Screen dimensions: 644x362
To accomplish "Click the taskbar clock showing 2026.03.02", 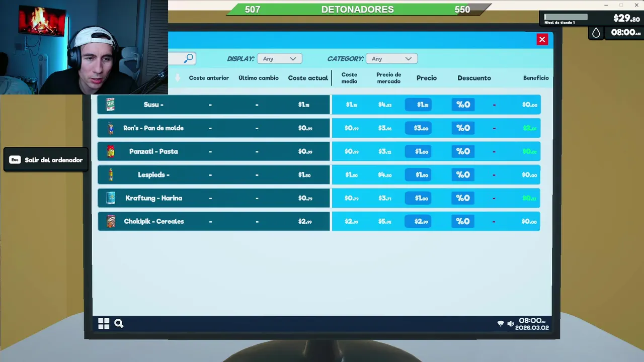I will [x=532, y=324].
